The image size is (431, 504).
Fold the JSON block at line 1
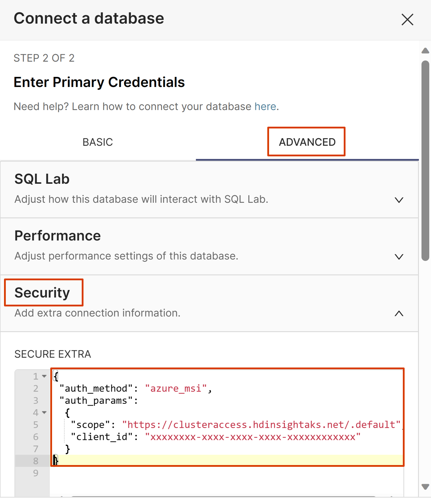[x=44, y=376]
